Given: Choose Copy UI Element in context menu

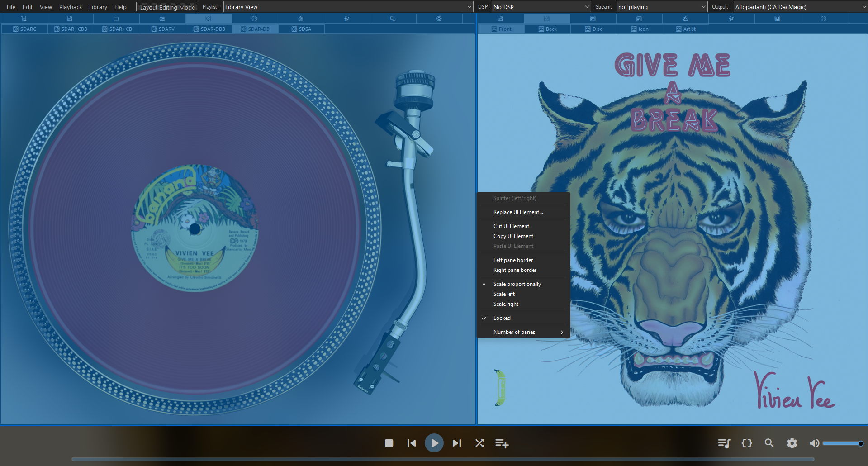Looking at the screenshot, I should 523,236.
